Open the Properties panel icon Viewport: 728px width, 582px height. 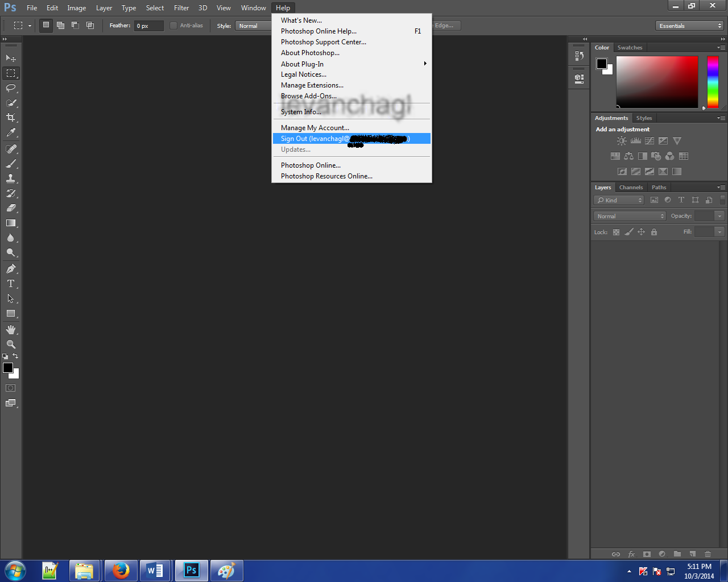[579, 78]
